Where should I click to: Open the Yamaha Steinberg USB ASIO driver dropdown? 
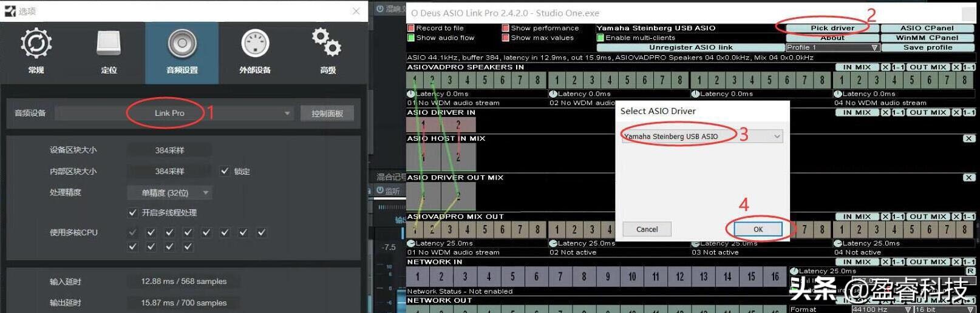pyautogui.click(x=701, y=136)
